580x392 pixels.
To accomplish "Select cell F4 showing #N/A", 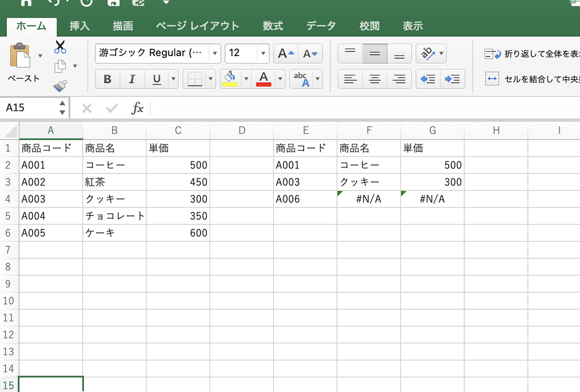I will click(x=369, y=199).
